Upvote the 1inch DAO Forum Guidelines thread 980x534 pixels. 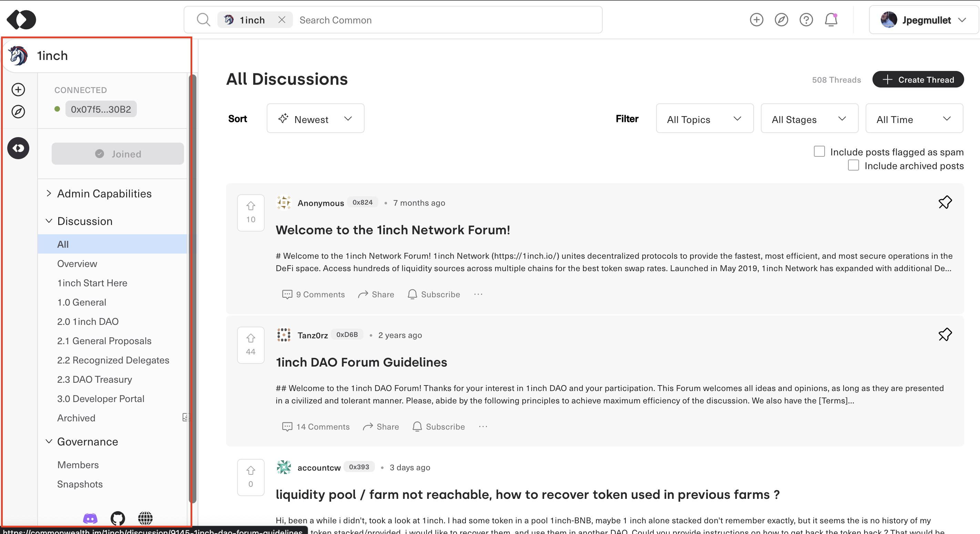tap(250, 338)
